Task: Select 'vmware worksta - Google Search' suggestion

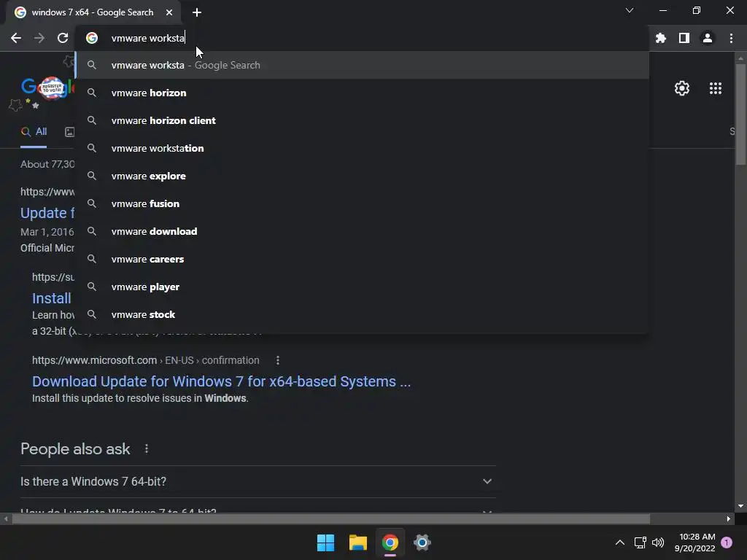Action: [362, 65]
